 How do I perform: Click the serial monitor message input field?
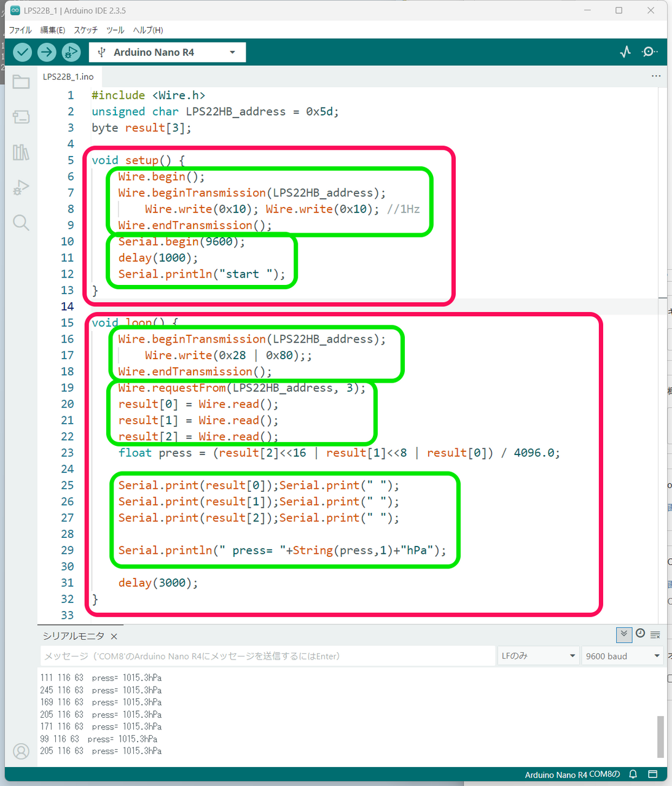(267, 656)
